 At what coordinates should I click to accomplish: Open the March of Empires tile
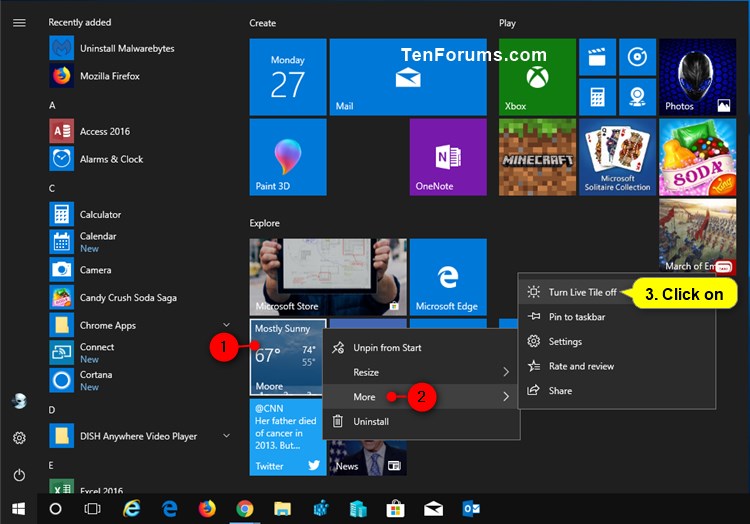click(x=697, y=237)
